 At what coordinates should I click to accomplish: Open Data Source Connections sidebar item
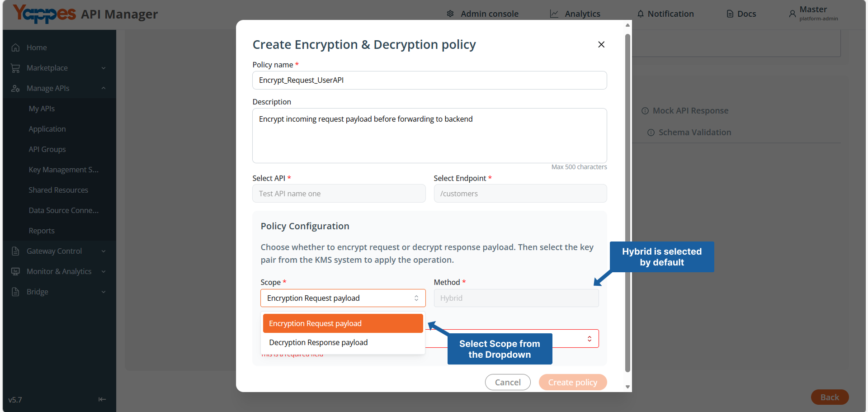[x=63, y=210]
